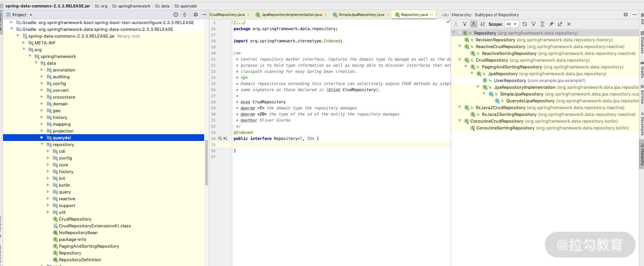Unfold the collapsed header comment on line 1
644x266 pixels.
(232, 23)
